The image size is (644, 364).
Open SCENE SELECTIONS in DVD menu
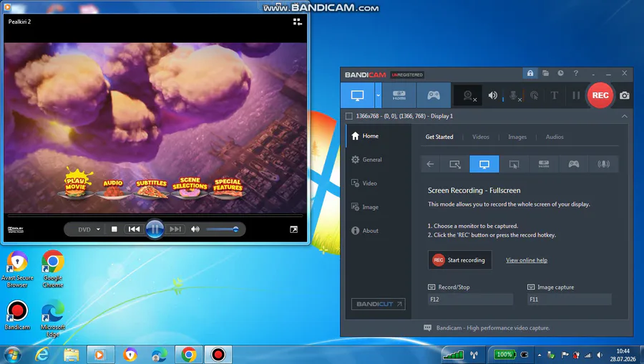point(190,187)
